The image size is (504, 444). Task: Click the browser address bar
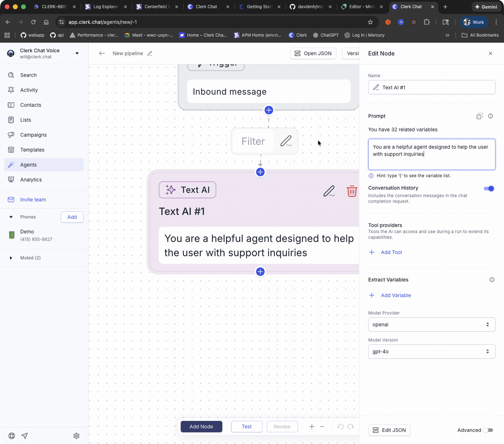tap(217, 22)
